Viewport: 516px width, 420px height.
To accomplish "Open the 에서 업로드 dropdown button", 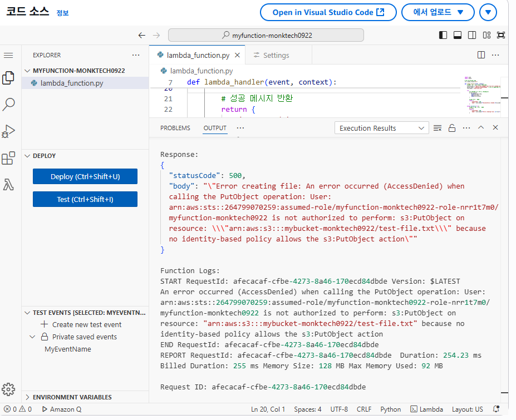I will [438, 12].
